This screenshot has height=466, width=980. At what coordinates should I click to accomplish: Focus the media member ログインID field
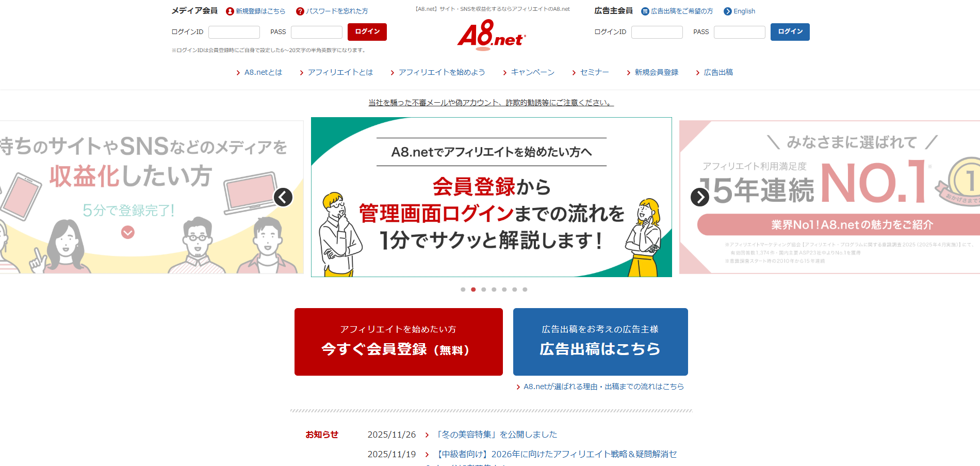pos(234,32)
